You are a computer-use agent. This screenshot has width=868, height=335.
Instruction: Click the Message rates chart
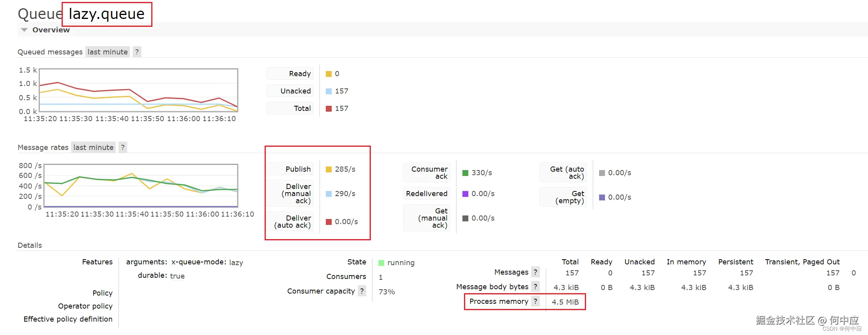point(141,185)
